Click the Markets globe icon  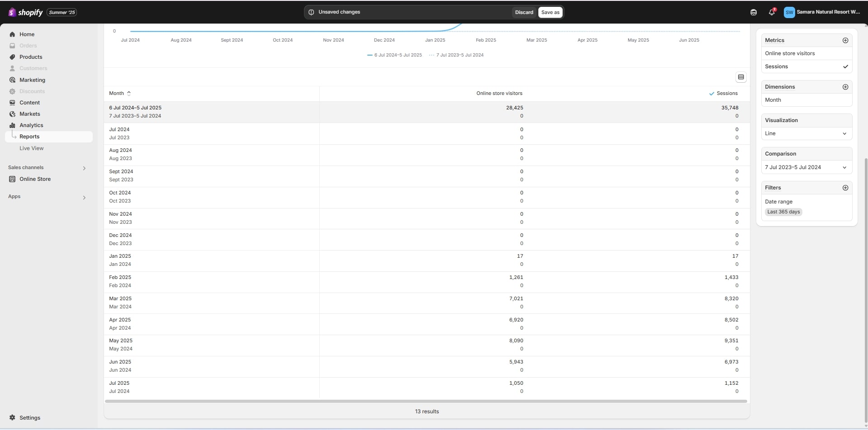click(12, 114)
